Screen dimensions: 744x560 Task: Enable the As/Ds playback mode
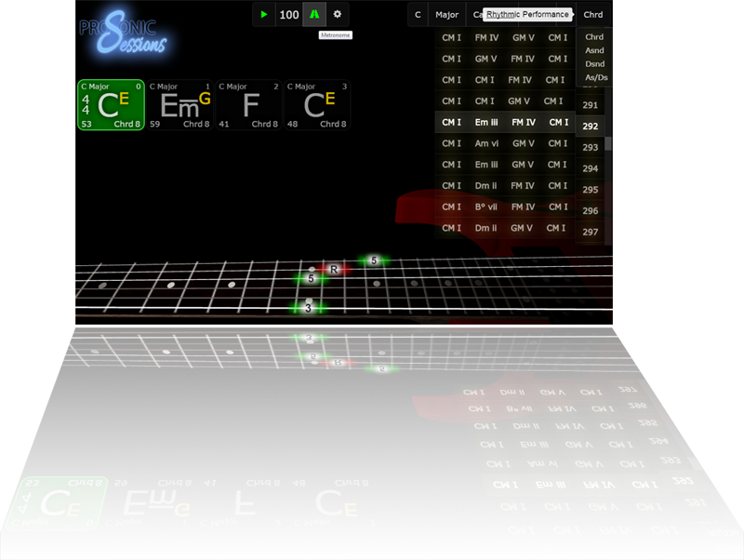coord(594,76)
